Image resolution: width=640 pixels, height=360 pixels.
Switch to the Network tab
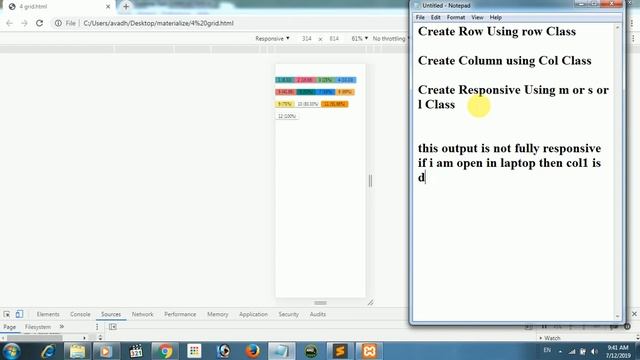[142, 314]
